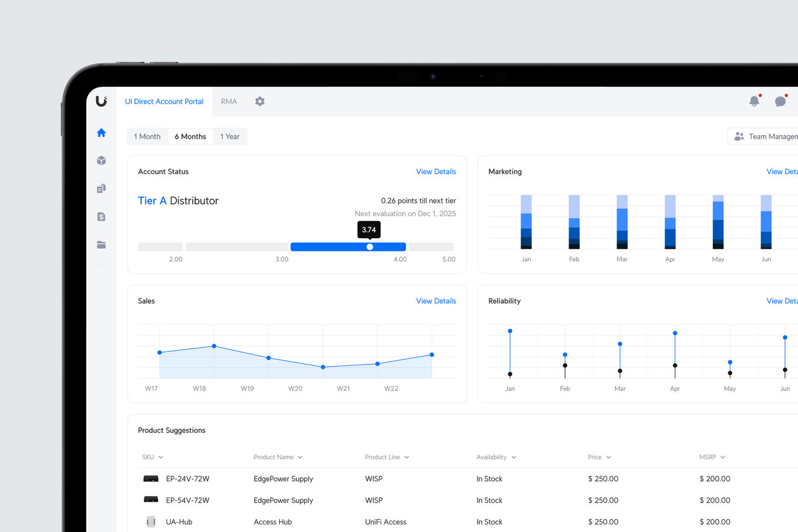Select the 1 Year range
The image size is (798, 532).
click(230, 136)
